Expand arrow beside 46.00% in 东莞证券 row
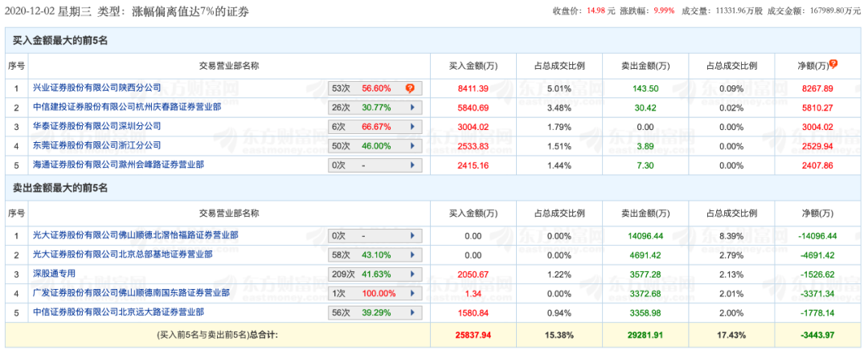868x358 pixels. click(x=413, y=146)
